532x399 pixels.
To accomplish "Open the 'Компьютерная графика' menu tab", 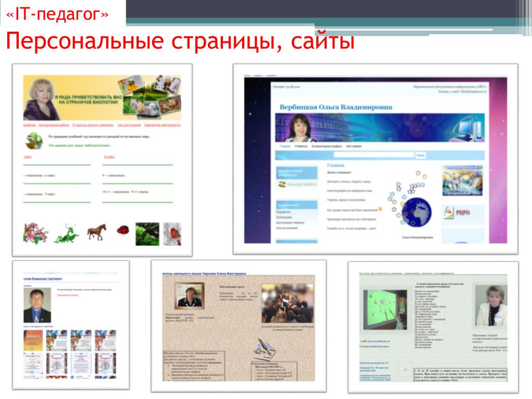I will (x=327, y=146).
